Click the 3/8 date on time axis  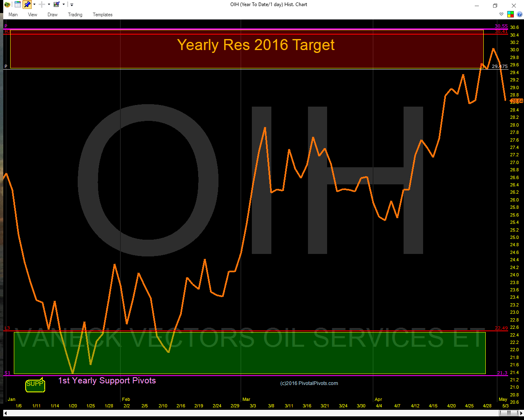271,406
